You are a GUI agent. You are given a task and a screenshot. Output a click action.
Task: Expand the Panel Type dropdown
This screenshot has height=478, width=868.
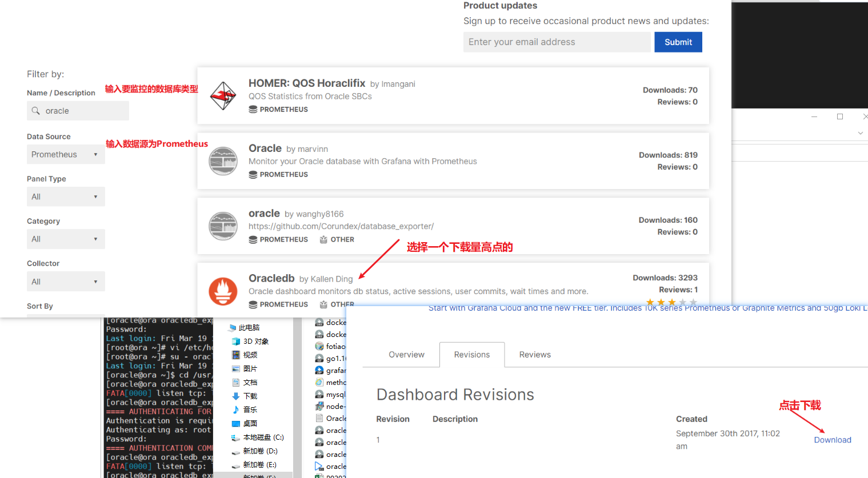(66, 196)
